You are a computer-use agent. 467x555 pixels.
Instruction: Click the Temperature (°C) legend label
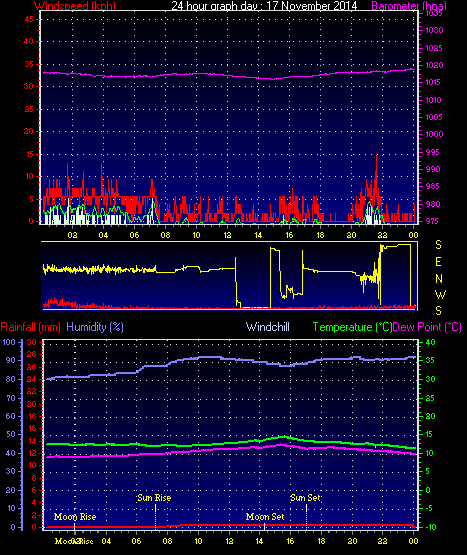[352, 327]
